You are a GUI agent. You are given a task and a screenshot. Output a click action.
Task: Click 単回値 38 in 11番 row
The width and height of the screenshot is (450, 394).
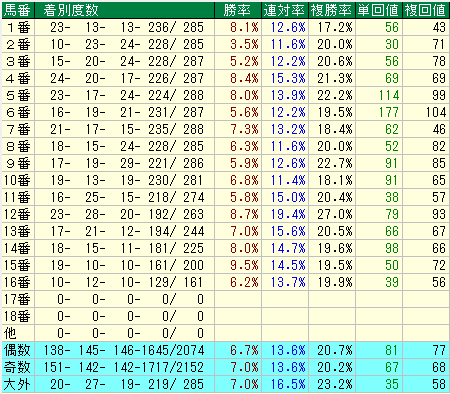point(392,197)
